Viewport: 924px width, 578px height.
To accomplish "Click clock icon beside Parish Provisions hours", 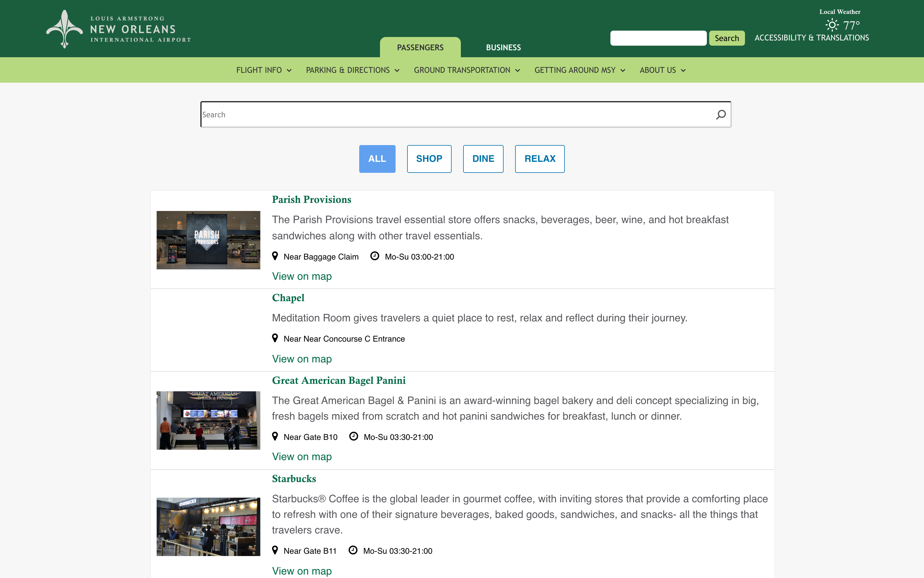I will [x=375, y=256].
